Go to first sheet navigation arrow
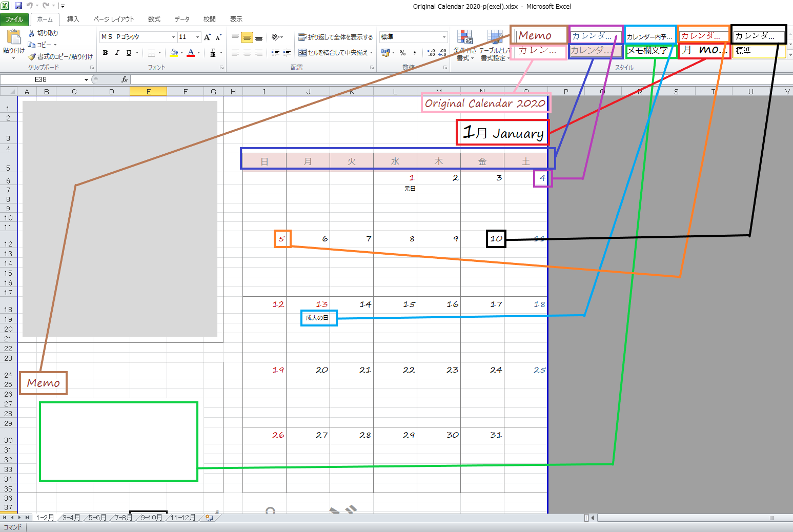The height and width of the screenshot is (532, 793). pyautogui.click(x=5, y=518)
